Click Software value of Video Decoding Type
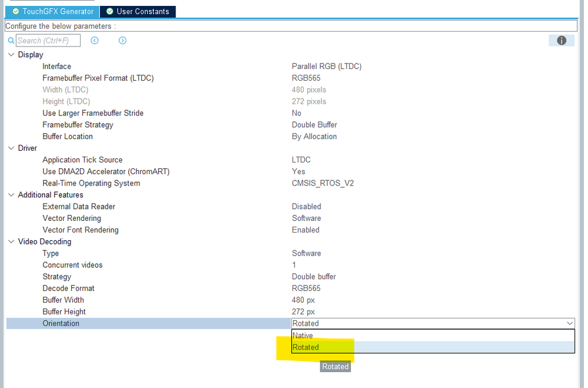Image resolution: width=588 pixels, height=388 pixels. click(307, 253)
